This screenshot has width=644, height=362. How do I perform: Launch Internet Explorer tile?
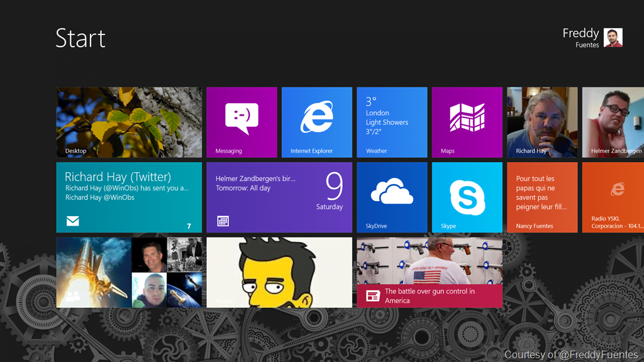(316, 122)
